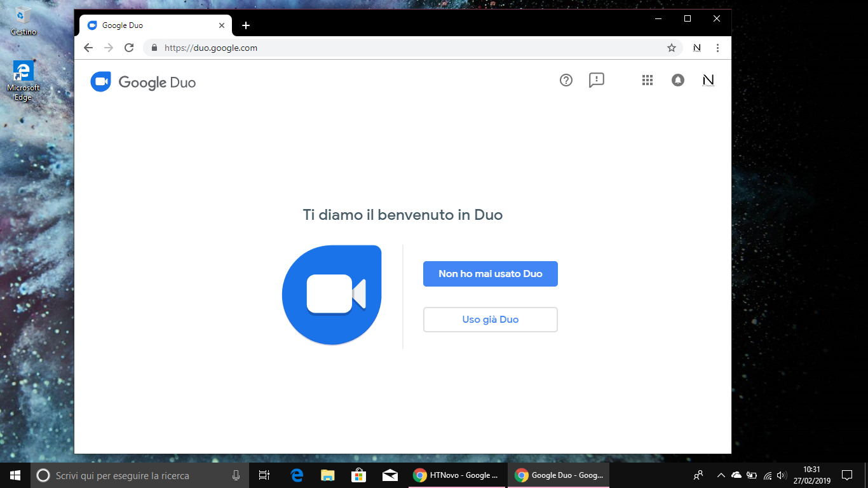
Task: Click the Google Duo logo in header
Action: pyautogui.click(x=144, y=82)
